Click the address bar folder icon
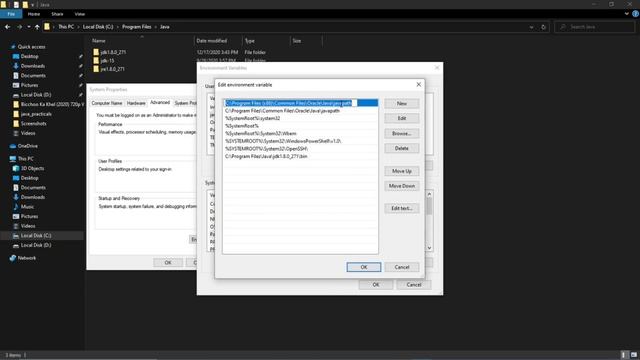 47,27
